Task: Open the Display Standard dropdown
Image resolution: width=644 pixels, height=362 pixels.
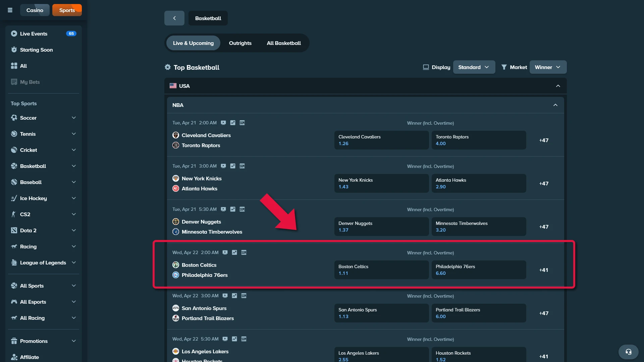Action: tap(474, 67)
